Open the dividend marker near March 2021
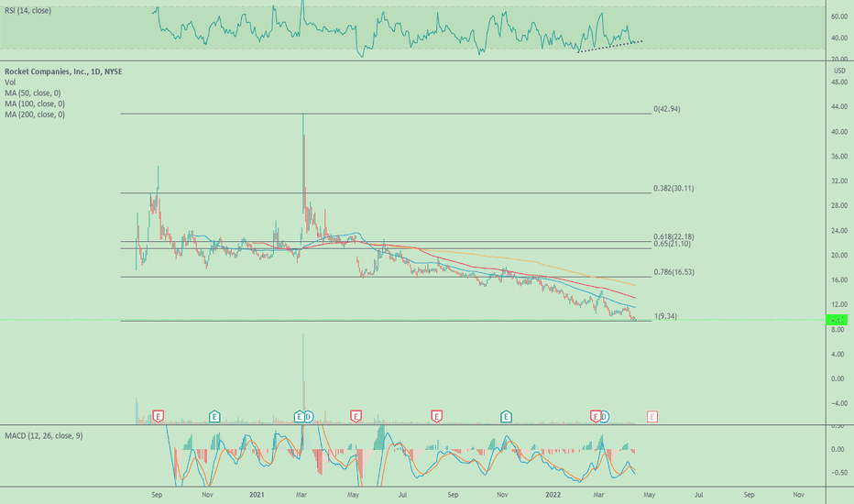 pyautogui.click(x=308, y=417)
